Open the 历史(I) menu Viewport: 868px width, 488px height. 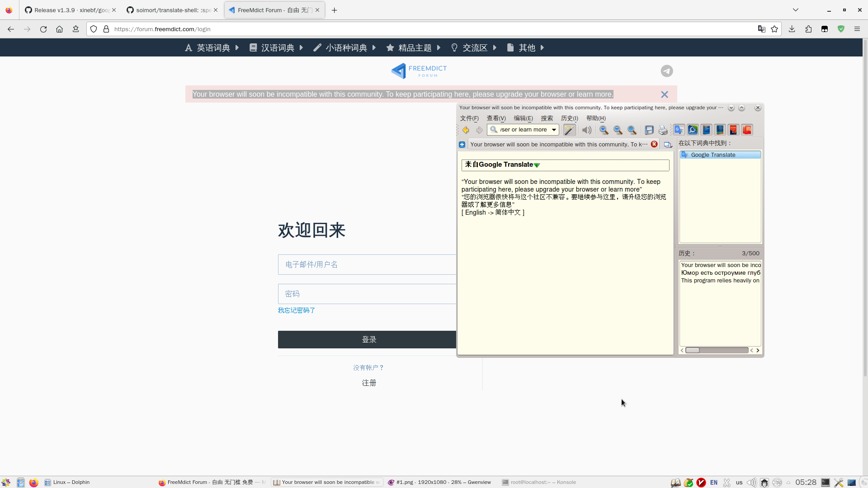click(x=570, y=118)
